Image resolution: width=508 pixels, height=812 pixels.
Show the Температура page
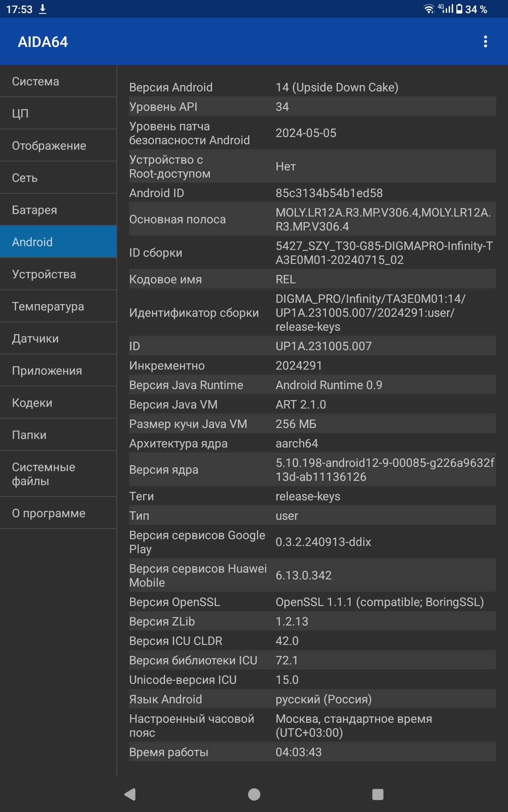click(x=58, y=306)
